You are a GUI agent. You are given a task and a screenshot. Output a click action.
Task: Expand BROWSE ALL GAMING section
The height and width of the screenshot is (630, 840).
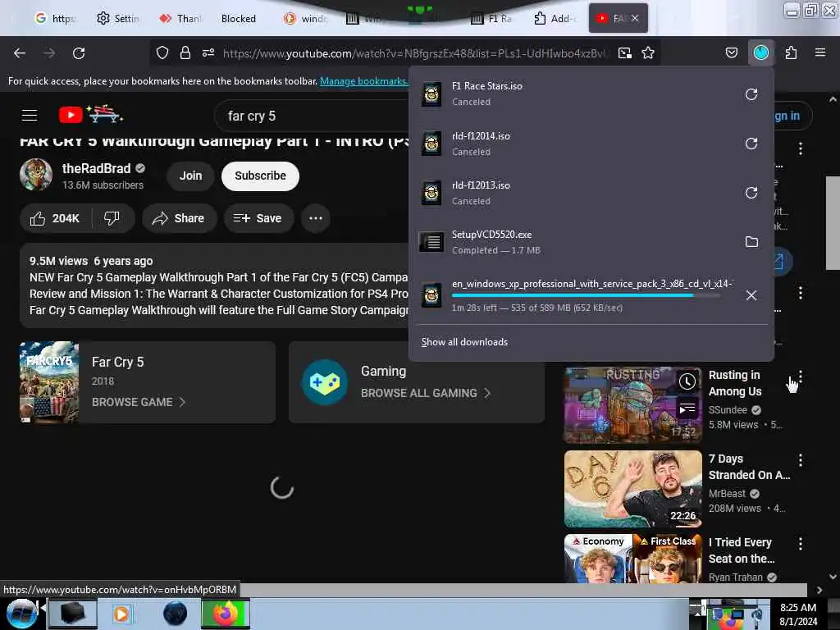(x=426, y=393)
